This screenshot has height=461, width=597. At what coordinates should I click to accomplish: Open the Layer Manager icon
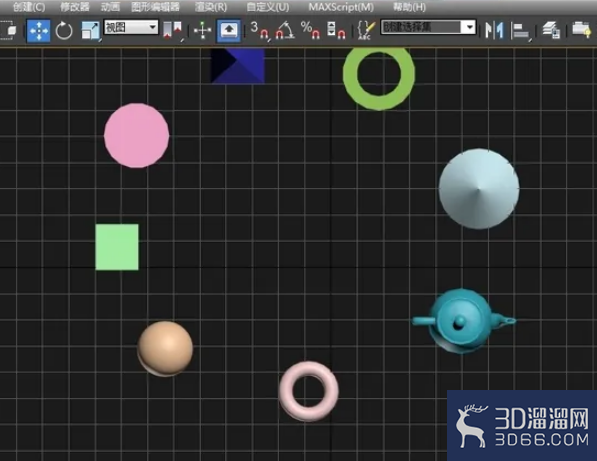pyautogui.click(x=551, y=30)
